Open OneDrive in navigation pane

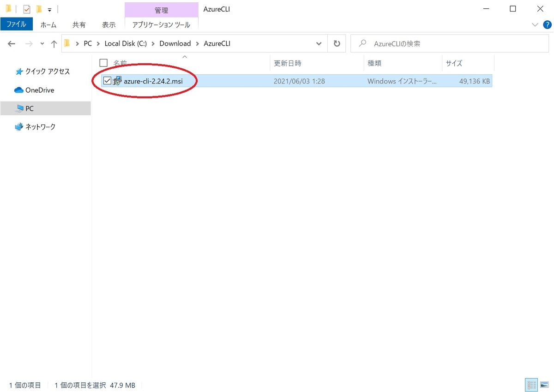[40, 90]
